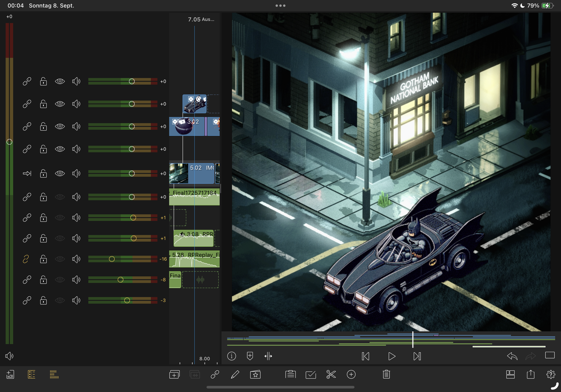Select the 5.02 IMG main clip
This screenshot has height=392, width=561.
[x=191, y=173]
